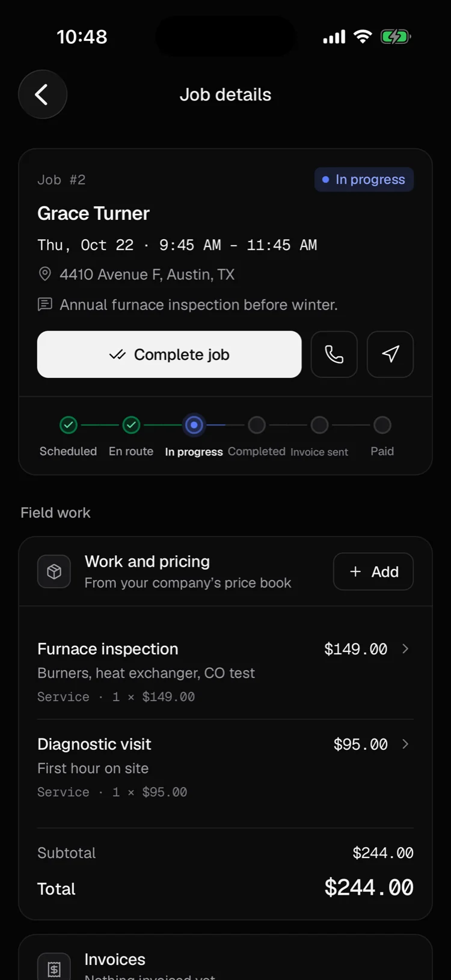Tap 'From your company's price book' subtitle
This screenshot has height=980, width=451.
(x=188, y=583)
